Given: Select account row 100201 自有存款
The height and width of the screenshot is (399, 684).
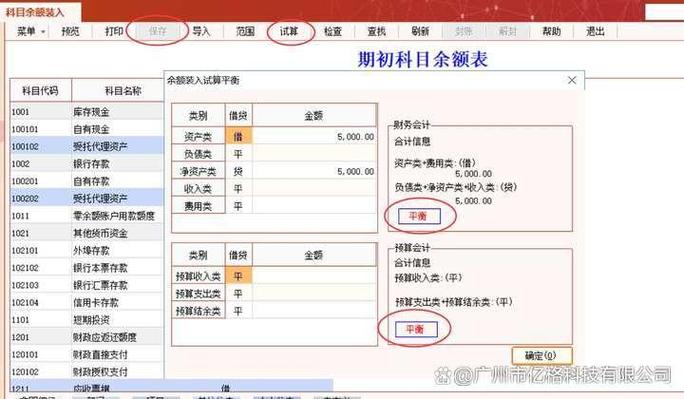Looking at the screenshot, I should pyautogui.click(x=86, y=181).
